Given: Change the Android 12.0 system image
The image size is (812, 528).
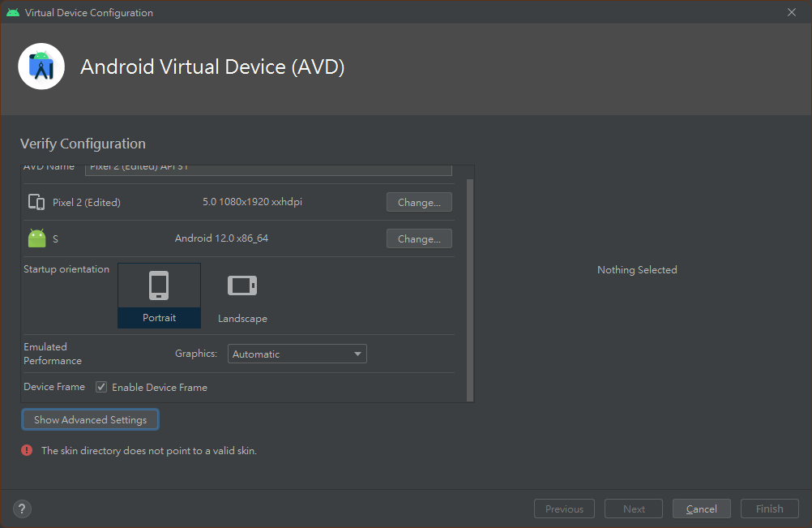Looking at the screenshot, I should tap(419, 238).
